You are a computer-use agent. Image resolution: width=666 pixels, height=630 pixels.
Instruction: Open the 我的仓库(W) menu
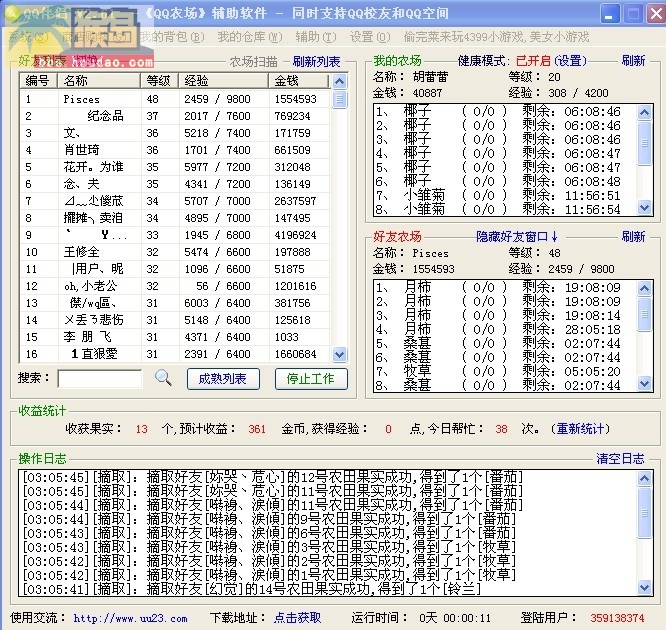click(x=250, y=37)
